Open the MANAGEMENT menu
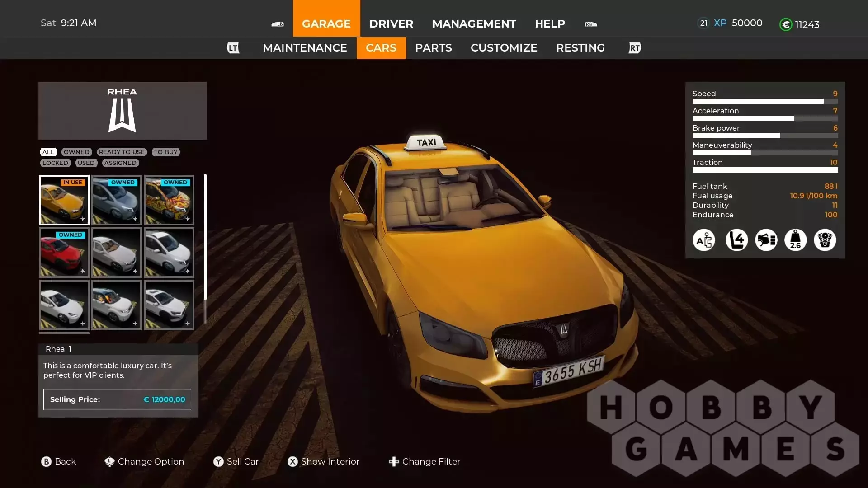The height and width of the screenshot is (488, 868). point(474,23)
